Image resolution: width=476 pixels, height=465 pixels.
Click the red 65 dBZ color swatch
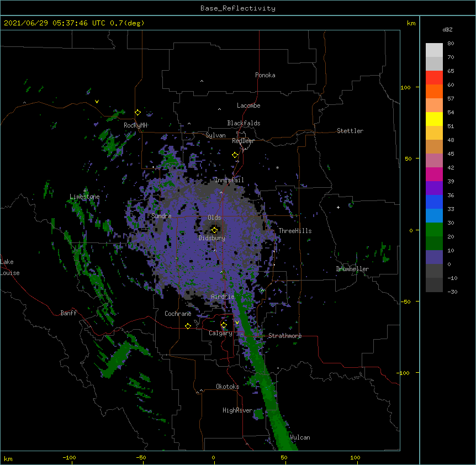[434, 77]
